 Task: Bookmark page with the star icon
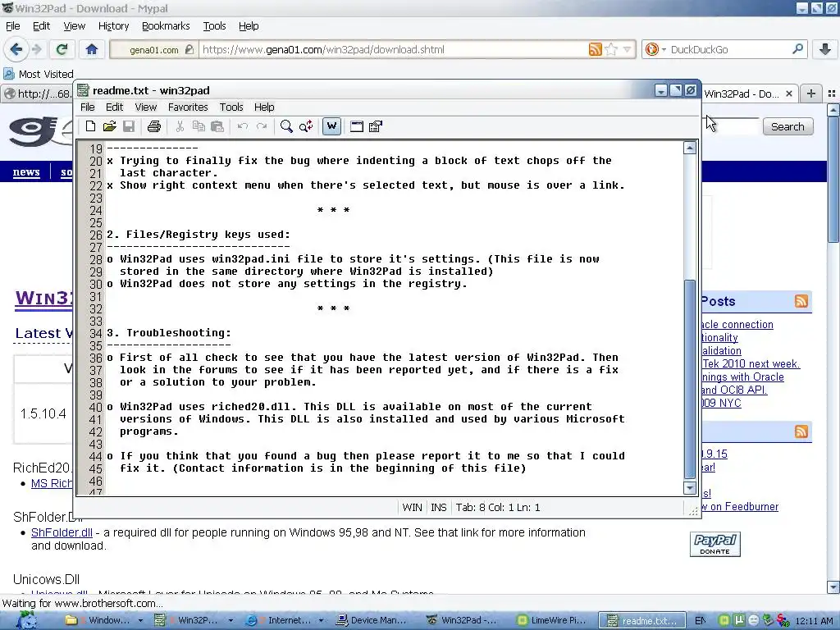click(610, 49)
